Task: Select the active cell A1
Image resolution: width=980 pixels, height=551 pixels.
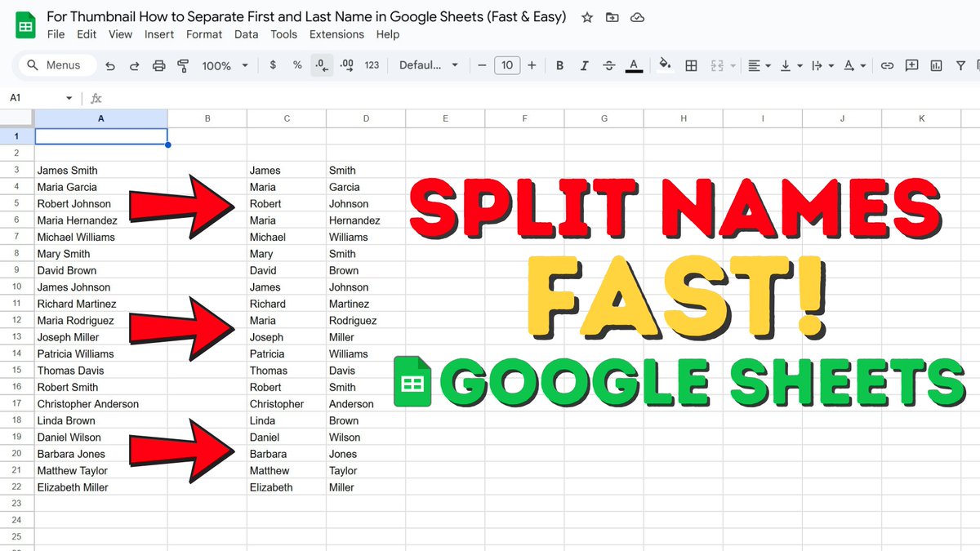Action: (x=101, y=136)
